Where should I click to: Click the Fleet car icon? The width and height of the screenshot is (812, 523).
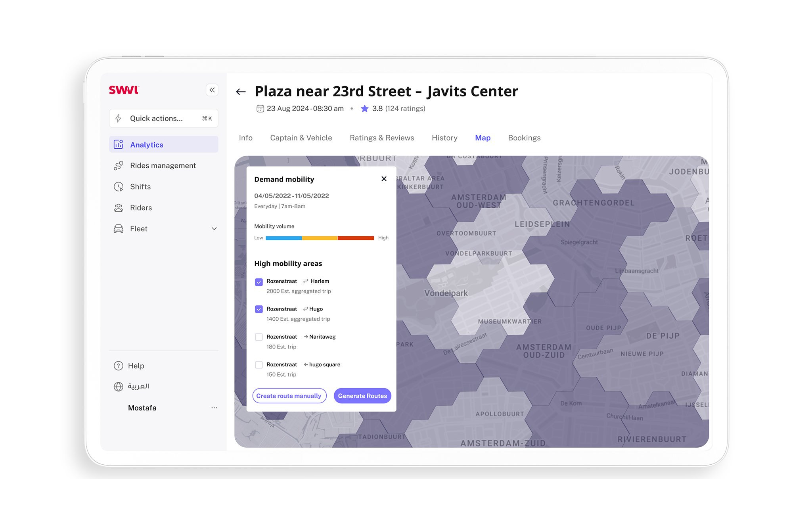point(119,228)
